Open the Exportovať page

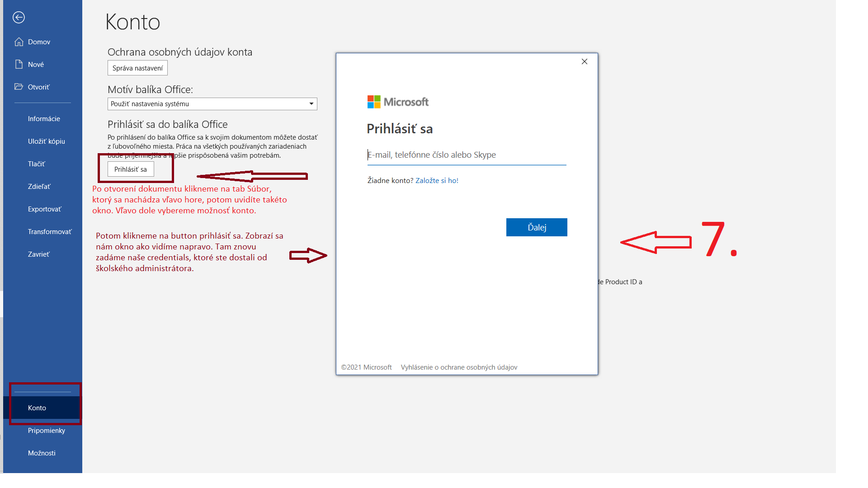click(x=42, y=209)
